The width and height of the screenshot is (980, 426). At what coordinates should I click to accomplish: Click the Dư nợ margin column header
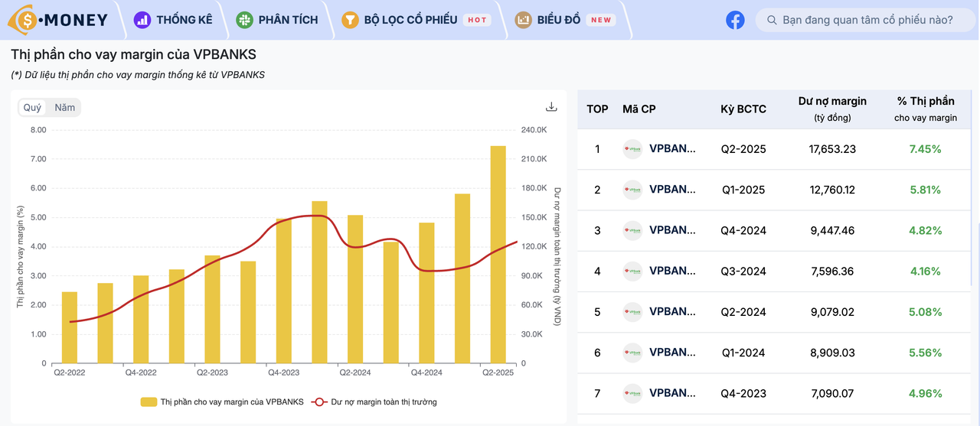click(x=832, y=109)
